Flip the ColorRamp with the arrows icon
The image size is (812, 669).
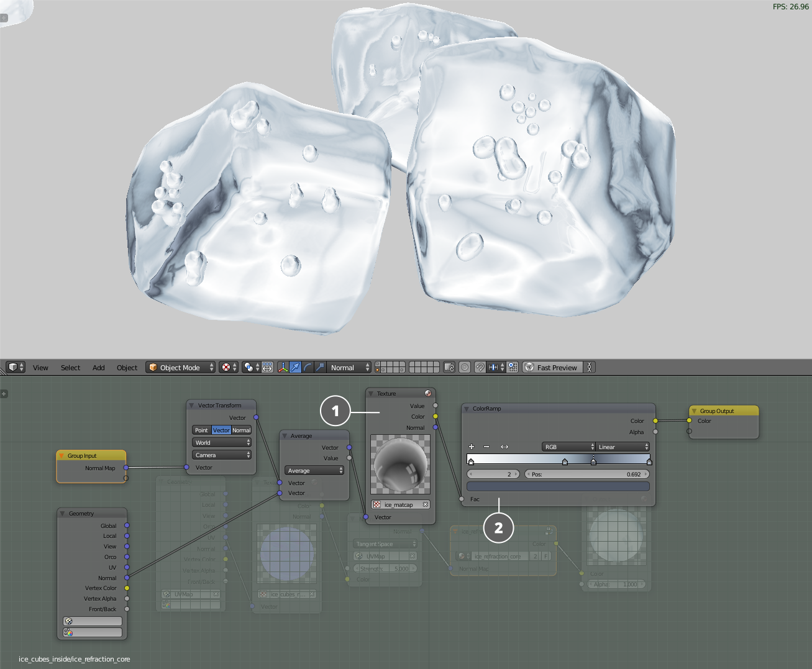click(x=504, y=447)
